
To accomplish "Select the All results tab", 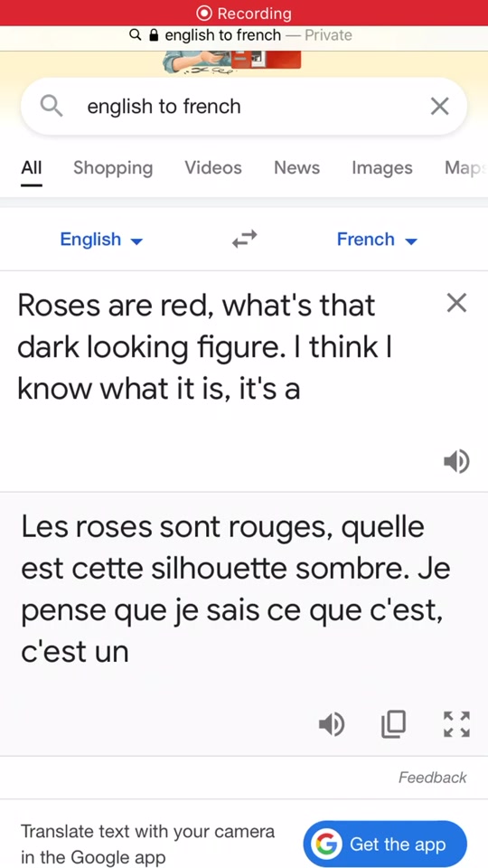I will click(32, 168).
